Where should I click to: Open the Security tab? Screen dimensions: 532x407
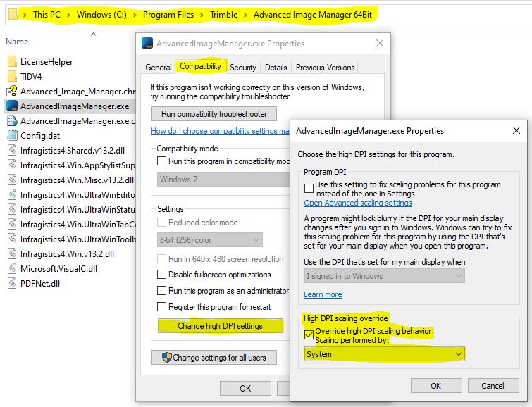(242, 68)
